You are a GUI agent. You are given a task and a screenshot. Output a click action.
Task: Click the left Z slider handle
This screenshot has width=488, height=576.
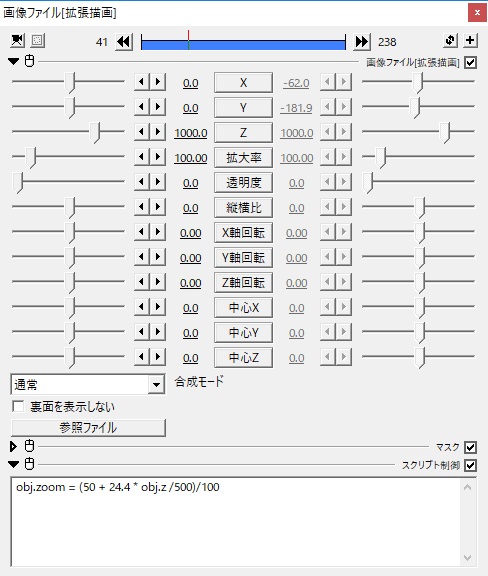(95, 133)
